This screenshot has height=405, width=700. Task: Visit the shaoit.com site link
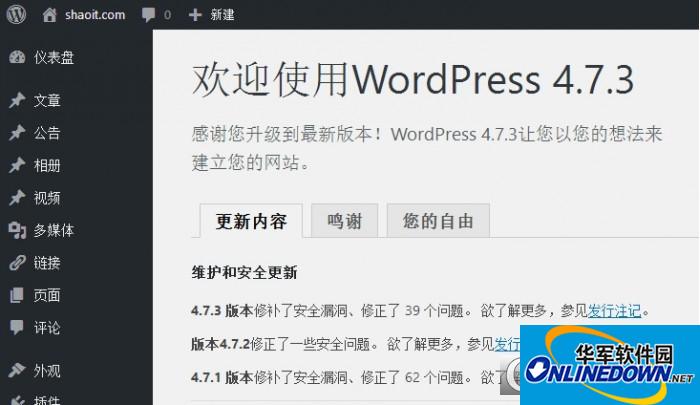pyautogui.click(x=95, y=15)
